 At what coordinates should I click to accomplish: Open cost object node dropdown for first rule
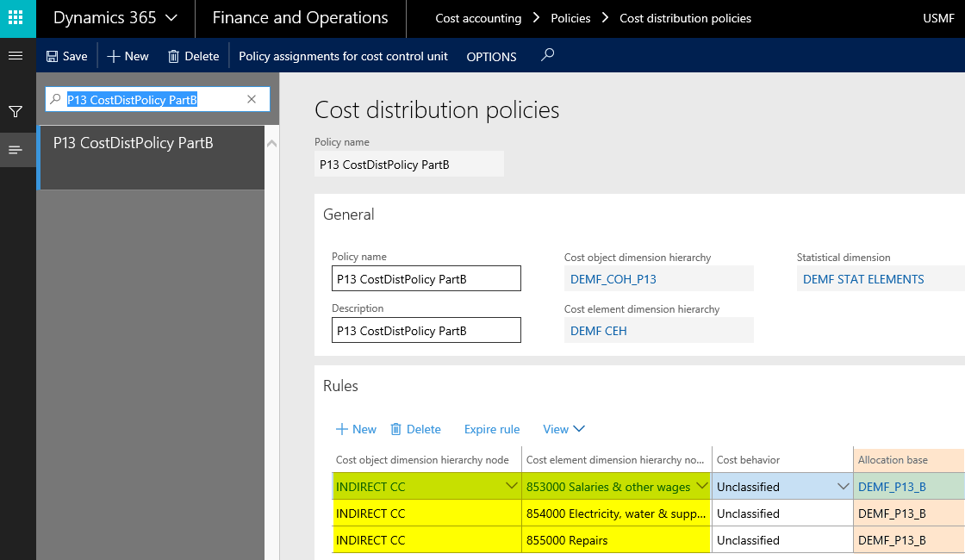pyautogui.click(x=511, y=487)
